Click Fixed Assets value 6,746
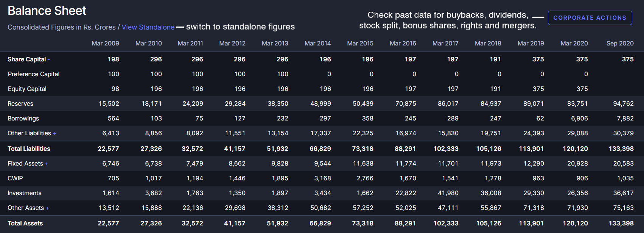 click(110, 163)
